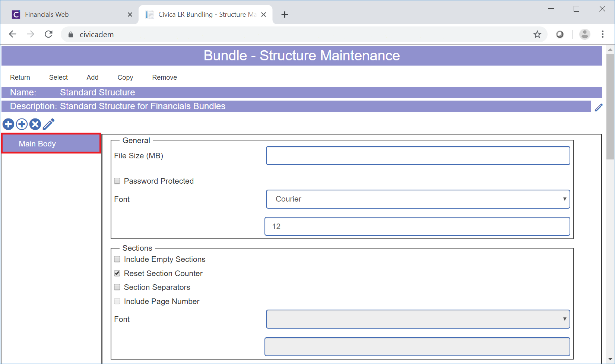
Task: Open the Chrome three-dot menu
Action: pos(603,34)
